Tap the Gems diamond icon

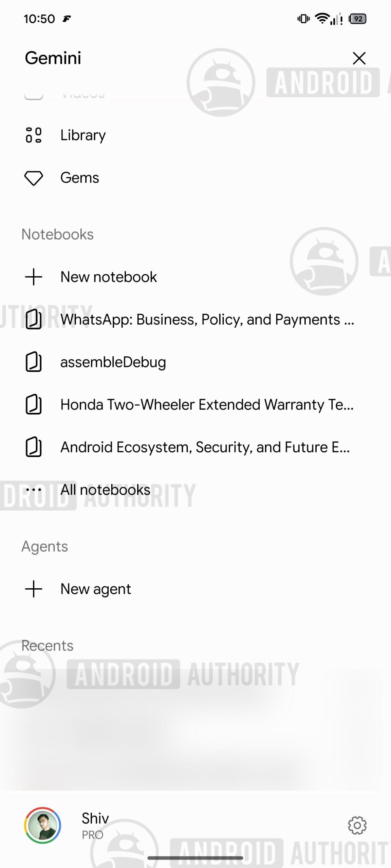click(34, 178)
